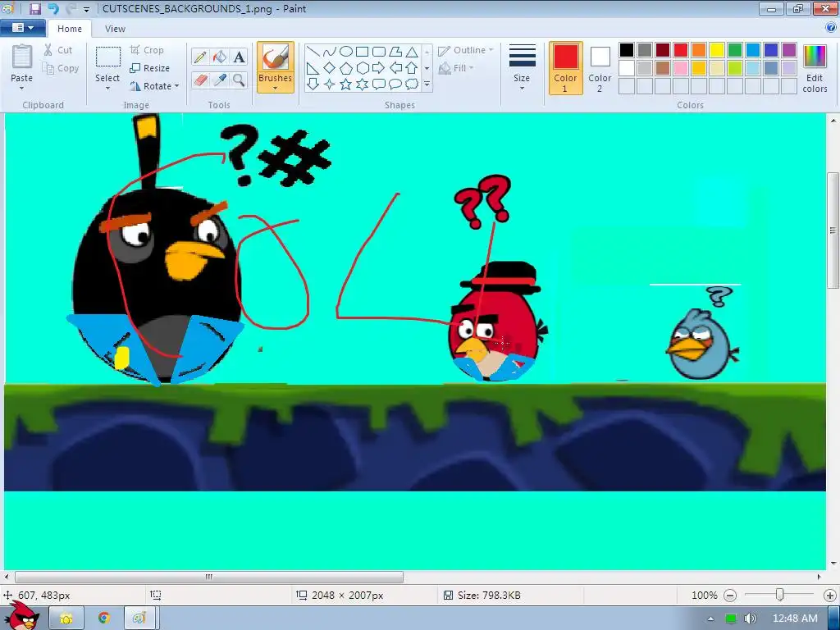Choose the Diamond shape
Image resolution: width=840 pixels, height=630 pixels.
(330, 68)
